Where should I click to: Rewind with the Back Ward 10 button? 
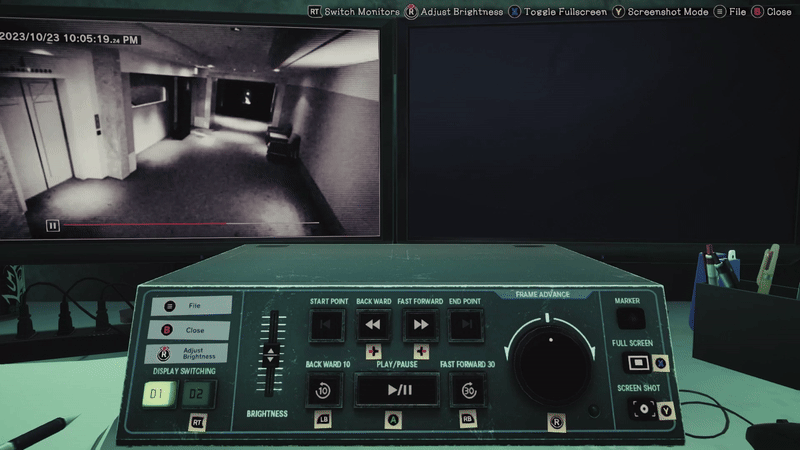click(323, 390)
